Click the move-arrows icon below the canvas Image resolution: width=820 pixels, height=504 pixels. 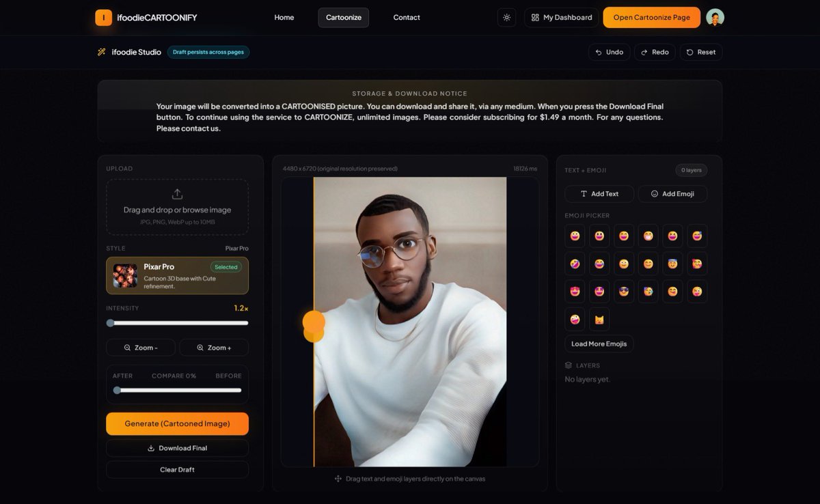tap(338, 479)
